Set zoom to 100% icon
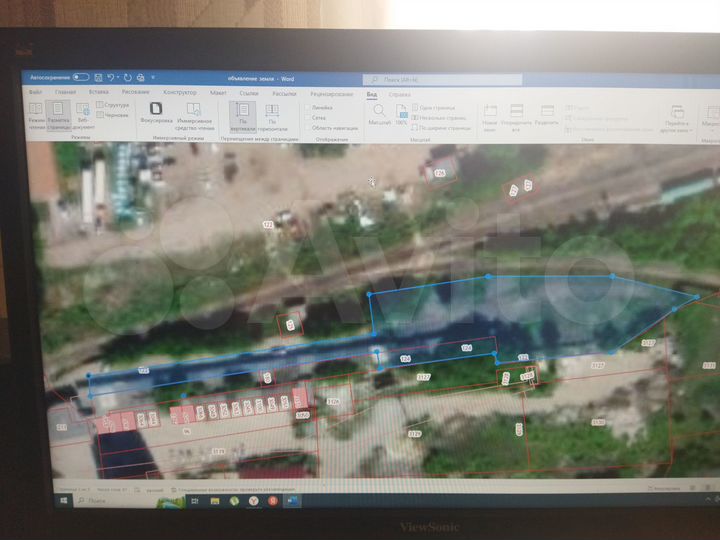 pyautogui.click(x=401, y=115)
